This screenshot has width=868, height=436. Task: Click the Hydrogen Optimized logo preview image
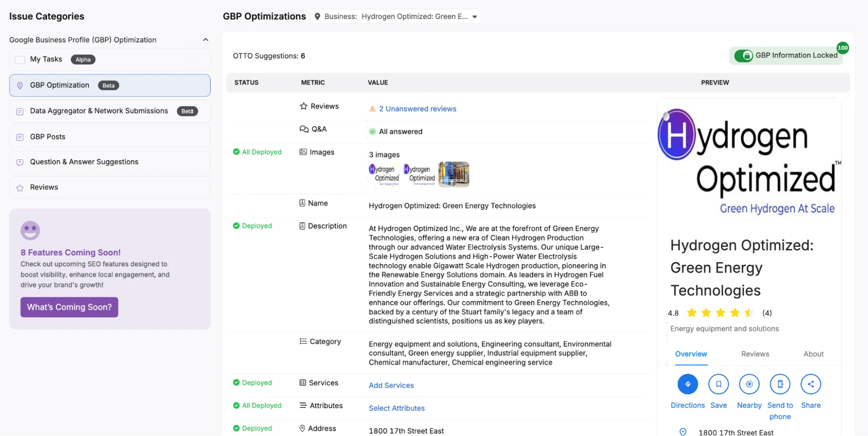click(x=749, y=162)
